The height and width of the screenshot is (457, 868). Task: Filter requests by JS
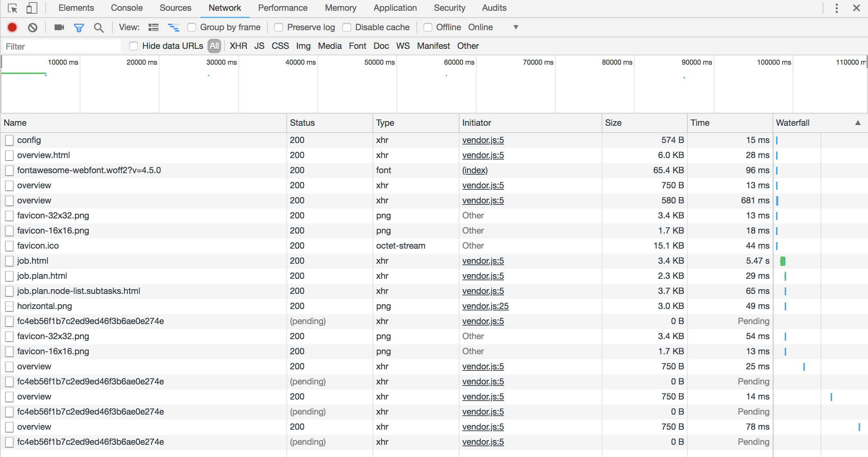pos(259,46)
